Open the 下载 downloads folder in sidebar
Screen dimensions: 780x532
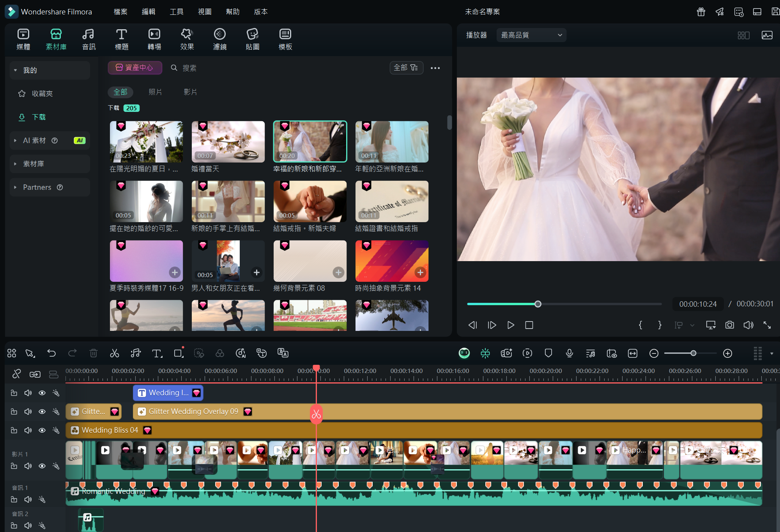pyautogui.click(x=39, y=117)
